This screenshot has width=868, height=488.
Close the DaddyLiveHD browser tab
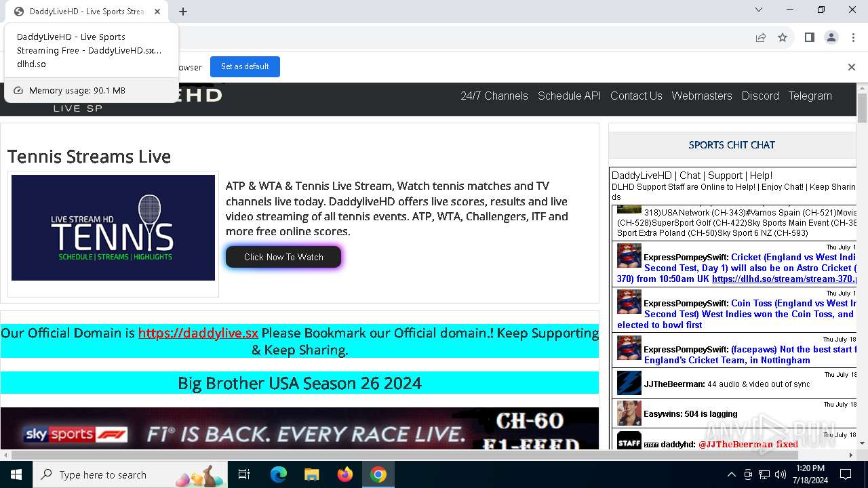click(x=157, y=12)
